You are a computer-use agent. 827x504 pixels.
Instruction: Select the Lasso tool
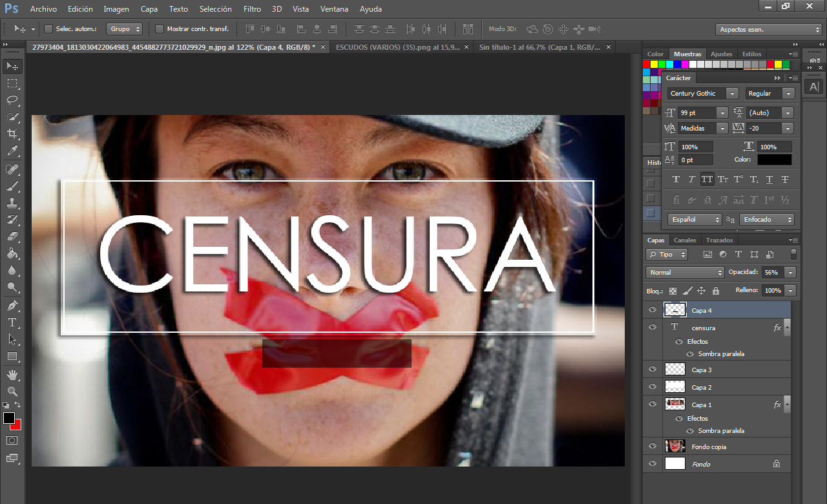coord(12,100)
